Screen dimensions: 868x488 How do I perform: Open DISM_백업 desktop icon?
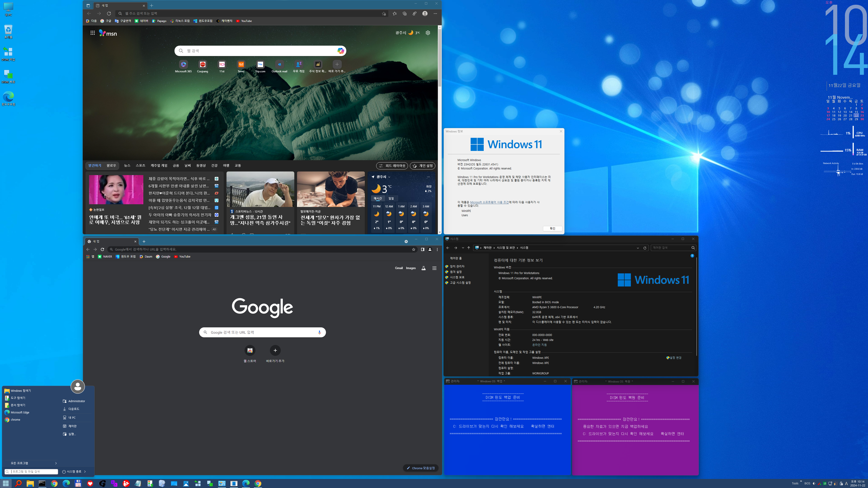(8, 54)
